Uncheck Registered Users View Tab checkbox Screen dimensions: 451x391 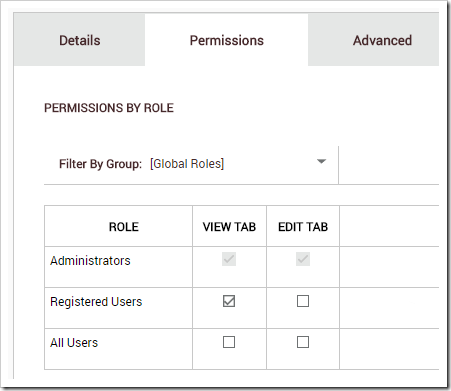[x=229, y=301]
